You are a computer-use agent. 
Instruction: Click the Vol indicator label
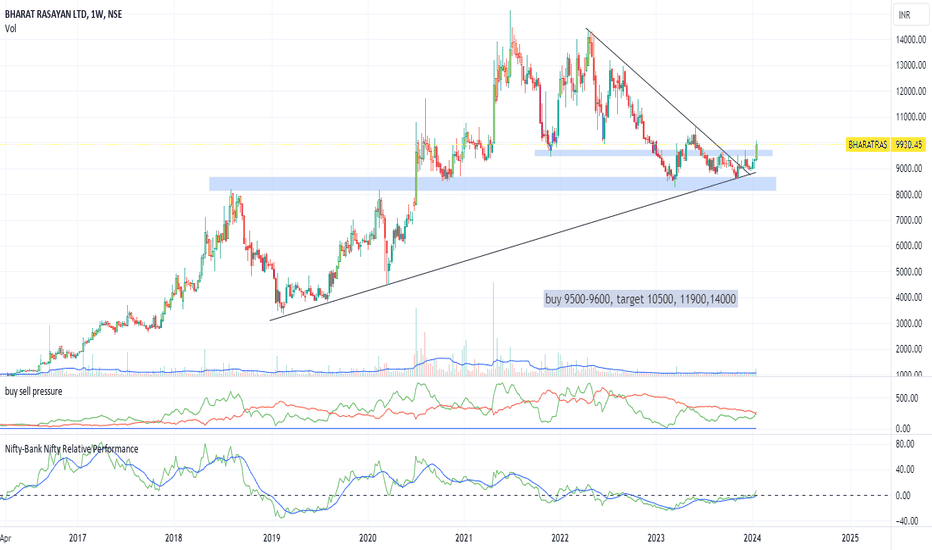11,29
